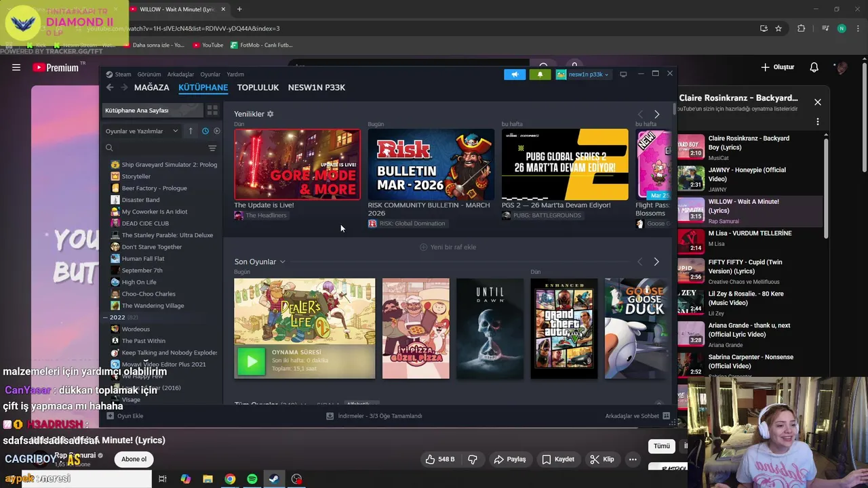The height and width of the screenshot is (488, 868).
Task: Select Don't Starve Together in library list
Action: [151, 247]
